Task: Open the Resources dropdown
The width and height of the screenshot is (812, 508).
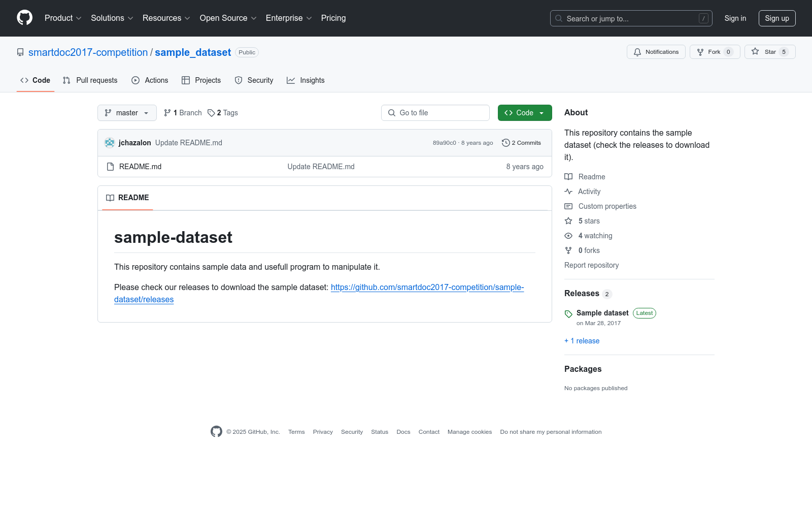Action: pyautogui.click(x=166, y=18)
